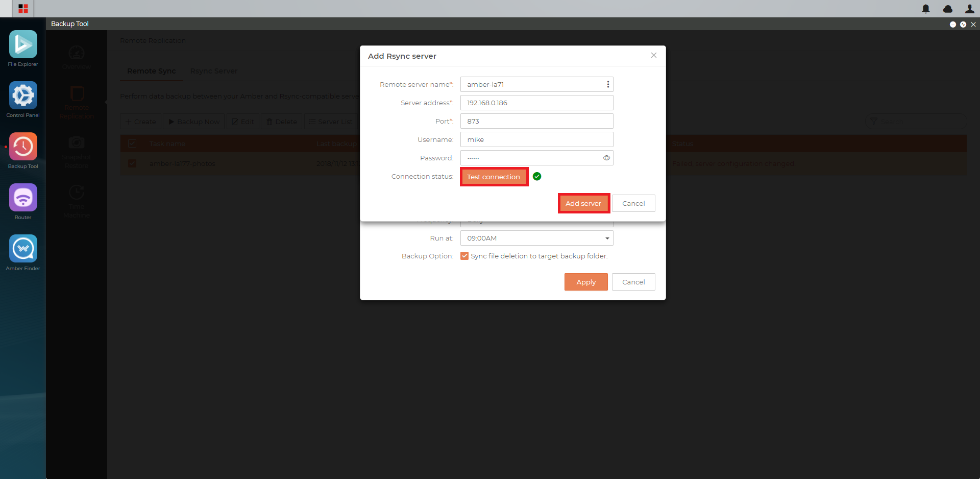Minimize the Backup Tool window
Viewport: 980px width, 479px height.
tap(952, 24)
